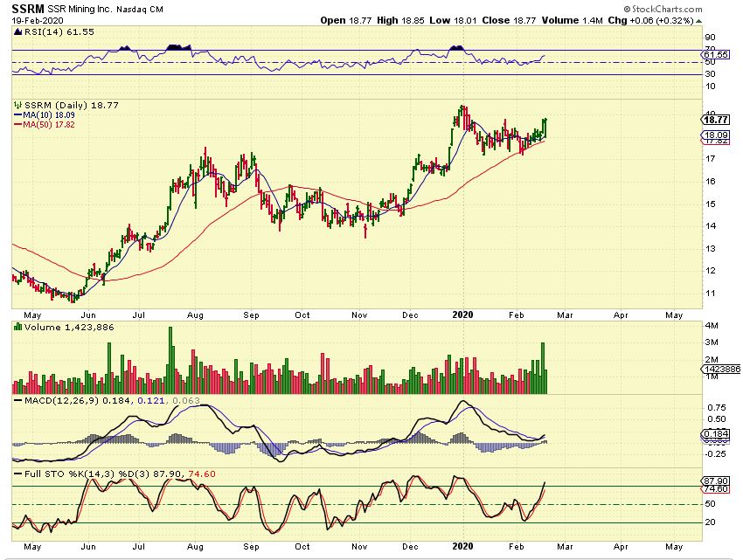The image size is (743, 560).
Task: Click the 11 price level on price axis
Action: (711, 294)
